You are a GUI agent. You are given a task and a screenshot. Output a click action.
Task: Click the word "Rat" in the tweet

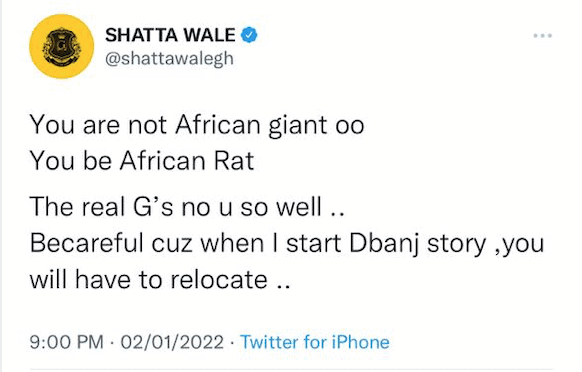[x=234, y=161]
